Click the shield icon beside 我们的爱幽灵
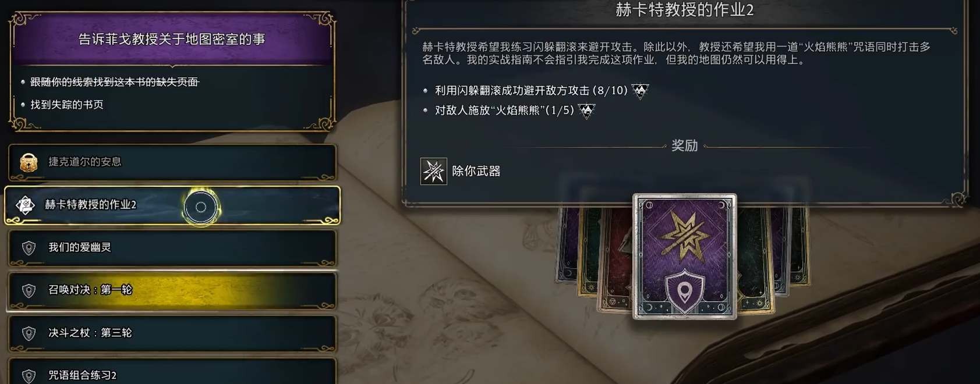The height and width of the screenshot is (384, 980). pos(29,248)
